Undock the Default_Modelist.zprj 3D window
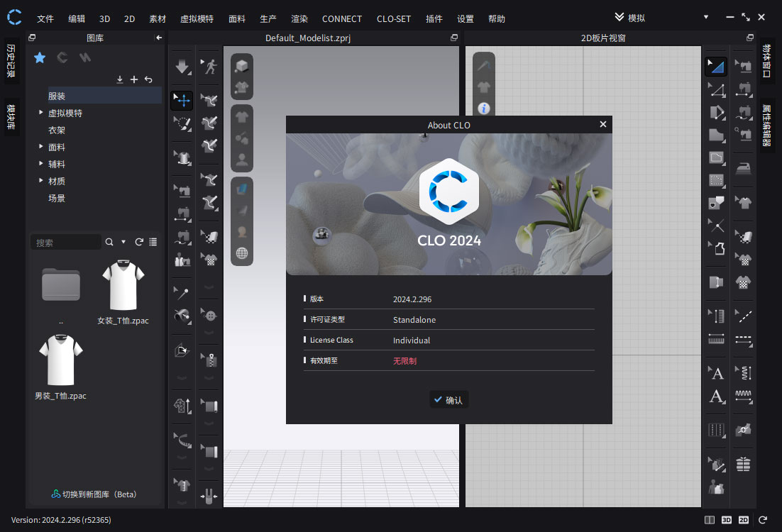 click(454, 38)
